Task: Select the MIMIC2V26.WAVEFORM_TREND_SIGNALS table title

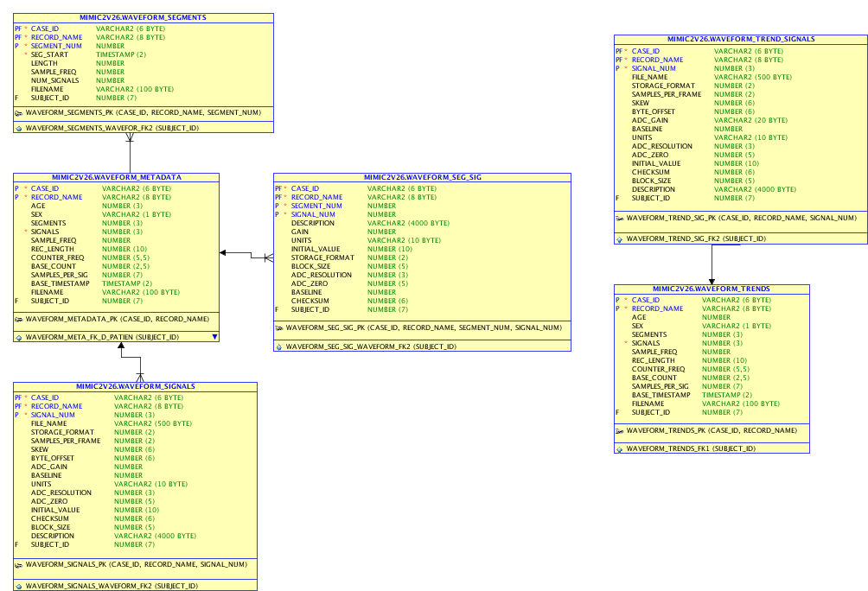Action: [741, 39]
